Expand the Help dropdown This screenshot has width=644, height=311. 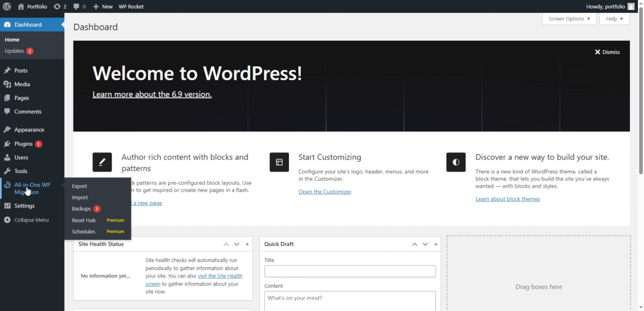tap(614, 19)
